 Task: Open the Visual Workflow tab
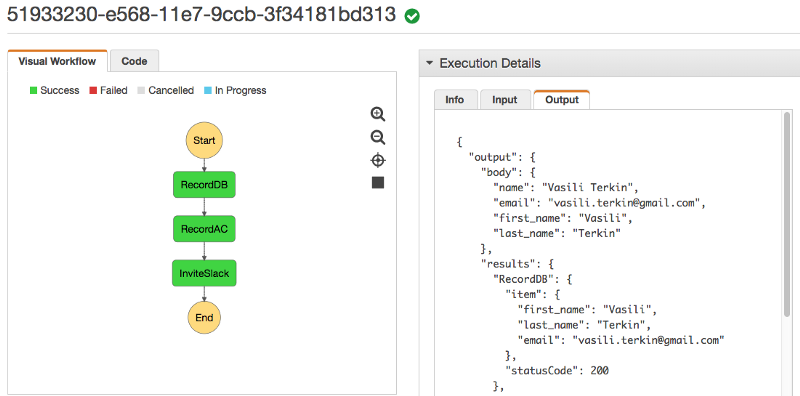pyautogui.click(x=57, y=61)
